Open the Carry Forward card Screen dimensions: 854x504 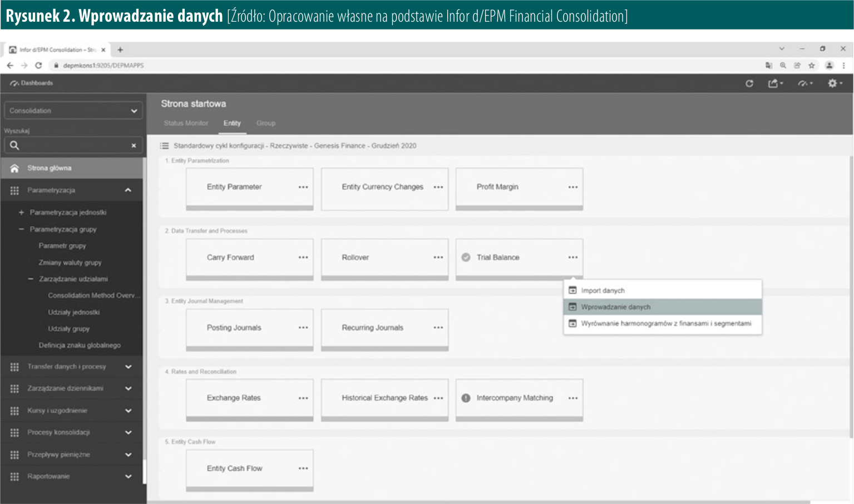click(249, 259)
